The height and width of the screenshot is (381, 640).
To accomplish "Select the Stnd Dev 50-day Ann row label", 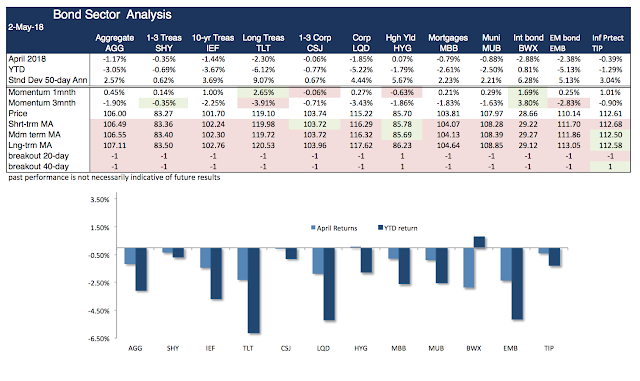I will pyautogui.click(x=48, y=80).
